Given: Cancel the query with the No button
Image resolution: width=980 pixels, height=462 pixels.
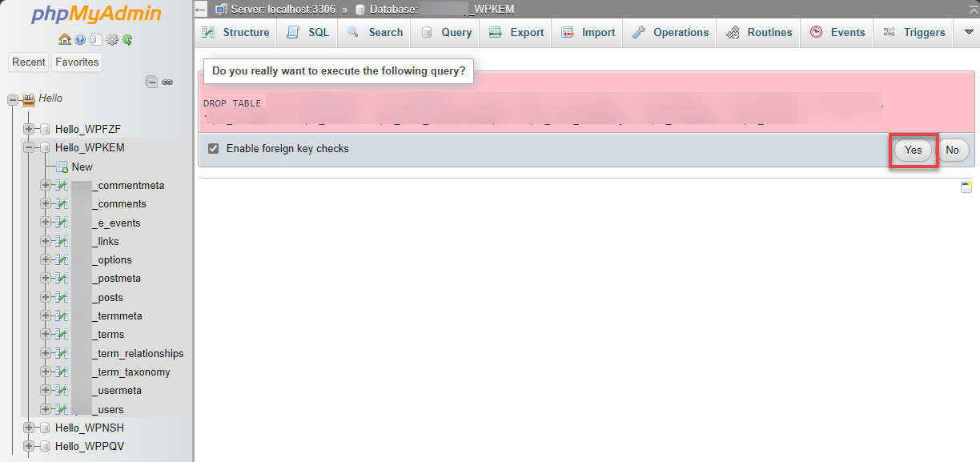Looking at the screenshot, I should 952,150.
